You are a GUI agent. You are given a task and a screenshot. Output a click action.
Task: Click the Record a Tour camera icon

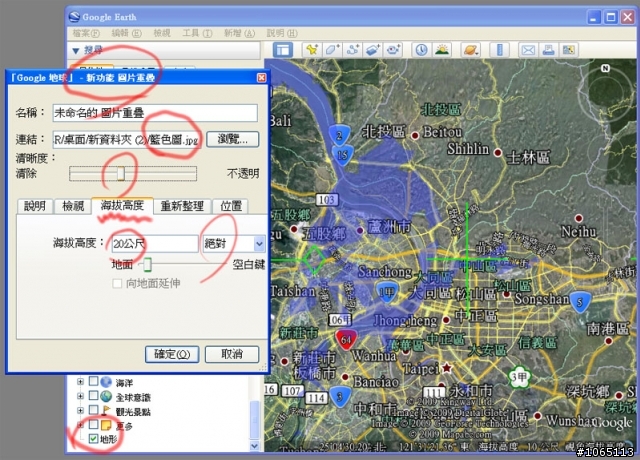[x=393, y=50]
